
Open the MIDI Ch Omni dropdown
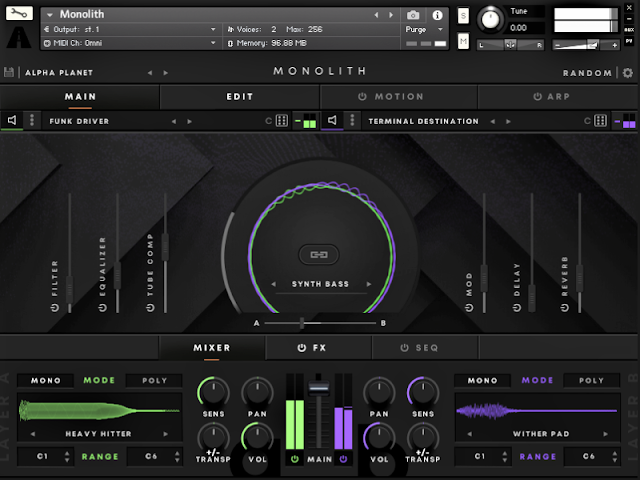(x=130, y=43)
